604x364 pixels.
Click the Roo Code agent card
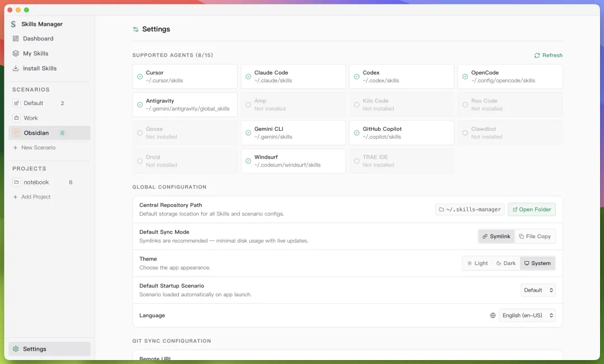tap(511, 105)
